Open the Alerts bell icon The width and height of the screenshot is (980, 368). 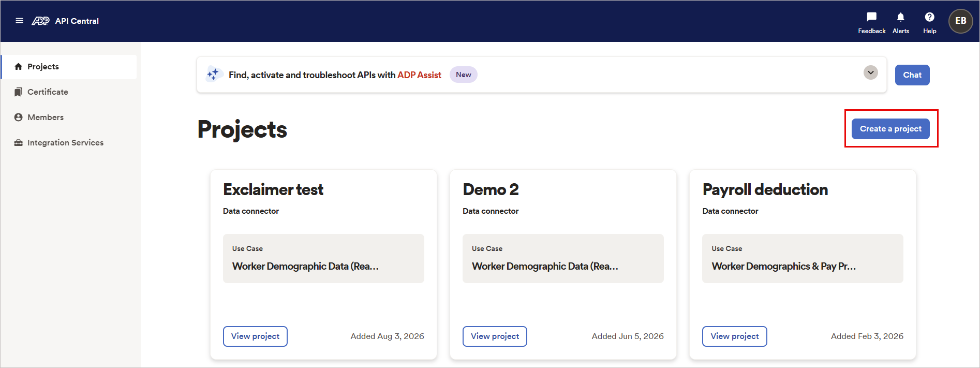tap(900, 17)
